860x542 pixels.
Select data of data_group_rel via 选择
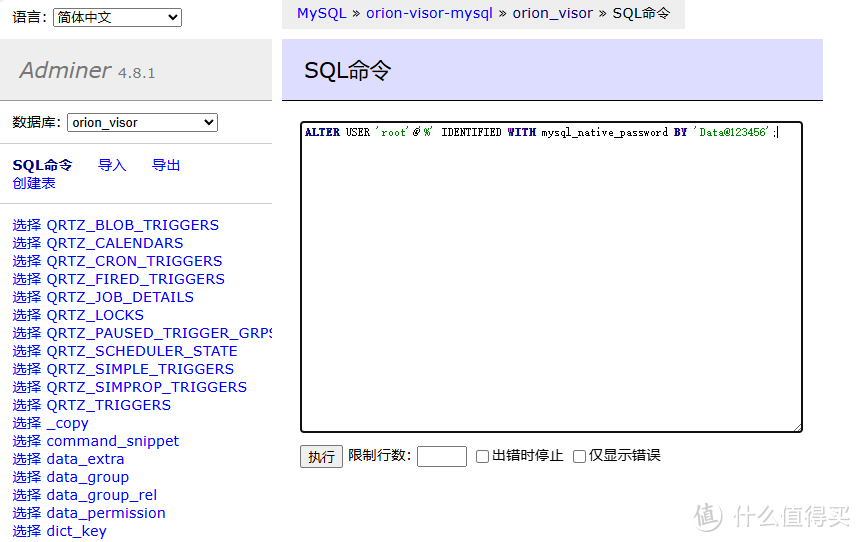pyautogui.click(x=27, y=496)
